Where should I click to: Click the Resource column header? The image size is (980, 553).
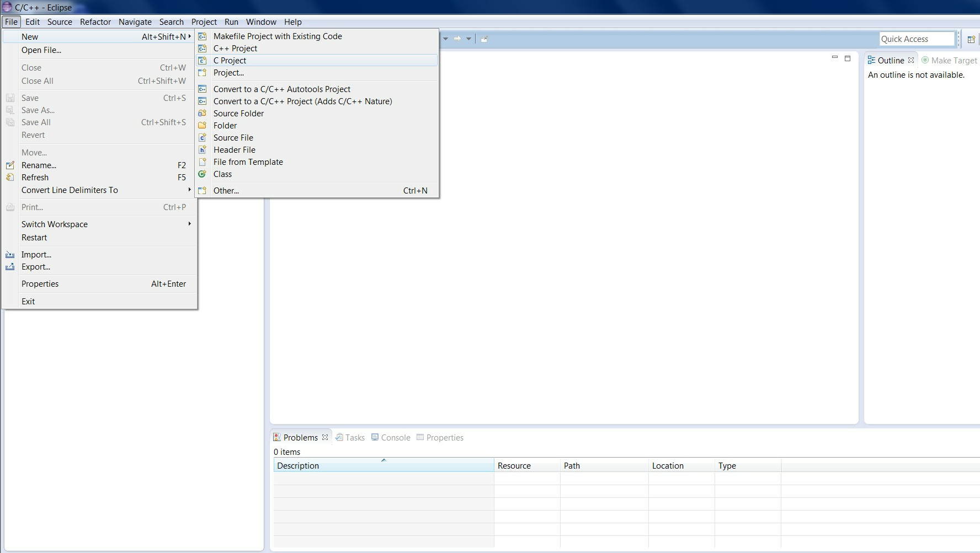point(527,465)
